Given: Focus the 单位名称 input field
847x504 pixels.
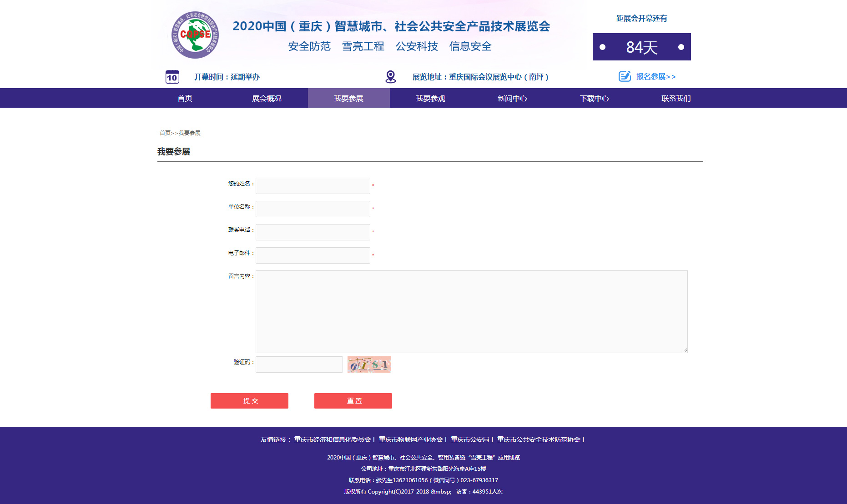Looking at the screenshot, I should point(313,209).
